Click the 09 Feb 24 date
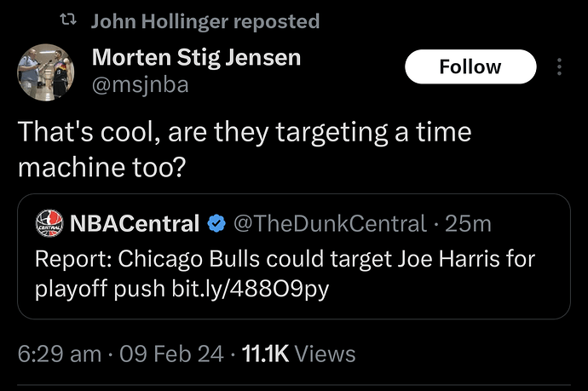Viewport: 588px width, 391px height. coord(172,354)
